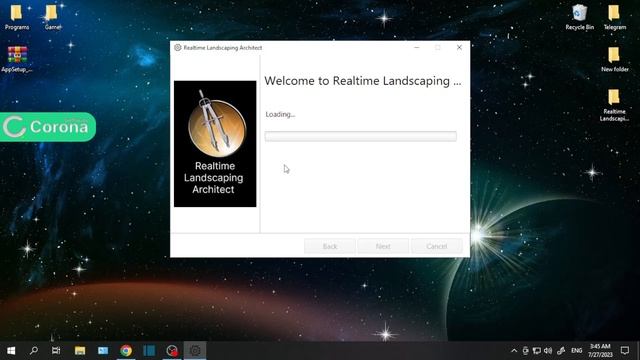Click the Realtime Landscaping Architect logo image
This screenshot has width=640, height=360.
[215, 144]
